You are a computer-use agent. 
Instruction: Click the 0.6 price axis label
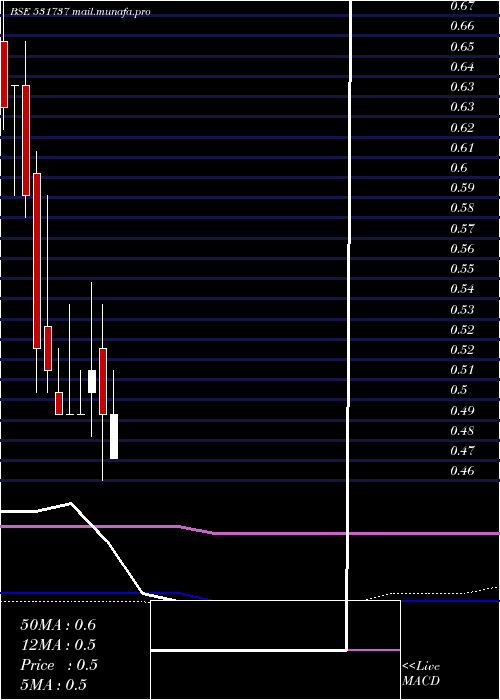(459, 167)
